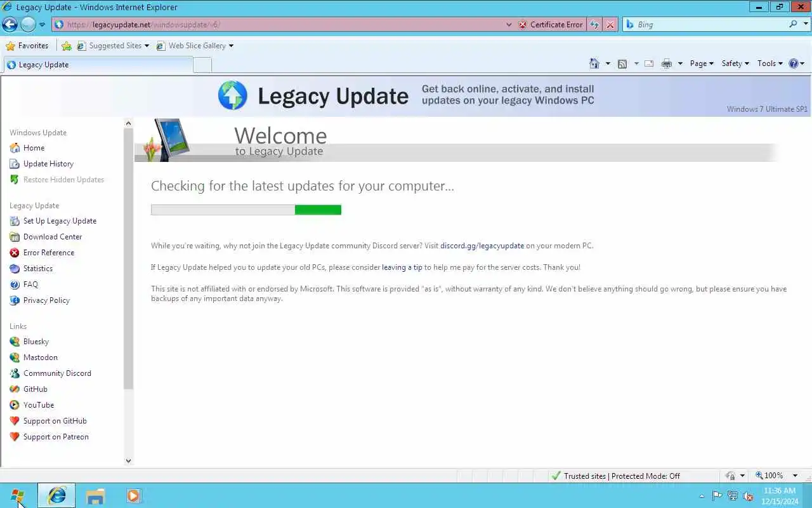Open the recent pages dropdown arrow
Screen dimensions: 812x508
click(42, 25)
